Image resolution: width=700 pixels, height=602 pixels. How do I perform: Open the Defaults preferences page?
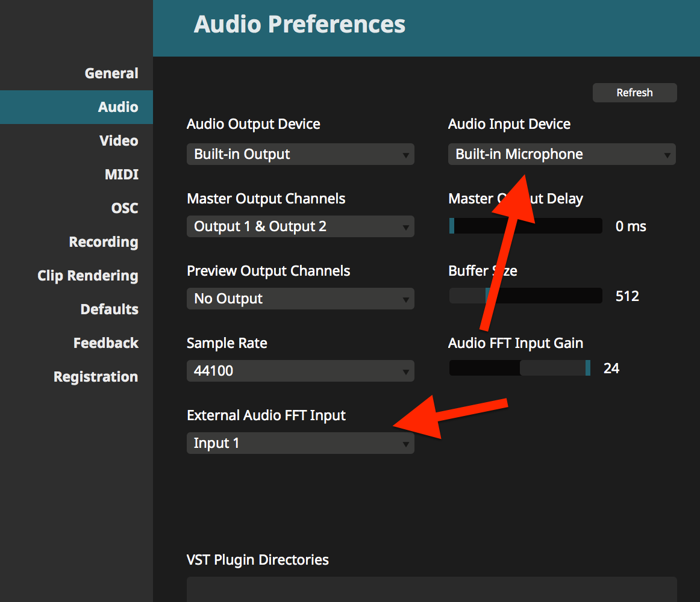tap(109, 309)
